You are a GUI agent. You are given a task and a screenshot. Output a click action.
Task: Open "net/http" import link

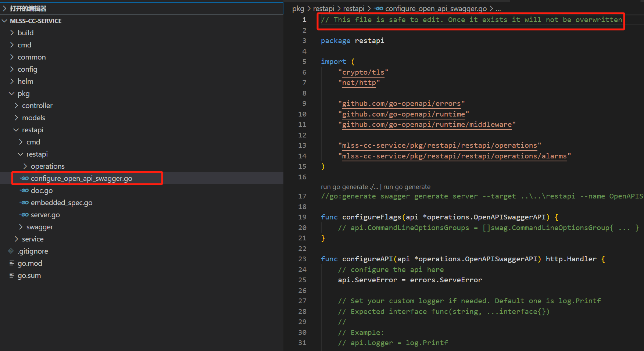pos(359,83)
